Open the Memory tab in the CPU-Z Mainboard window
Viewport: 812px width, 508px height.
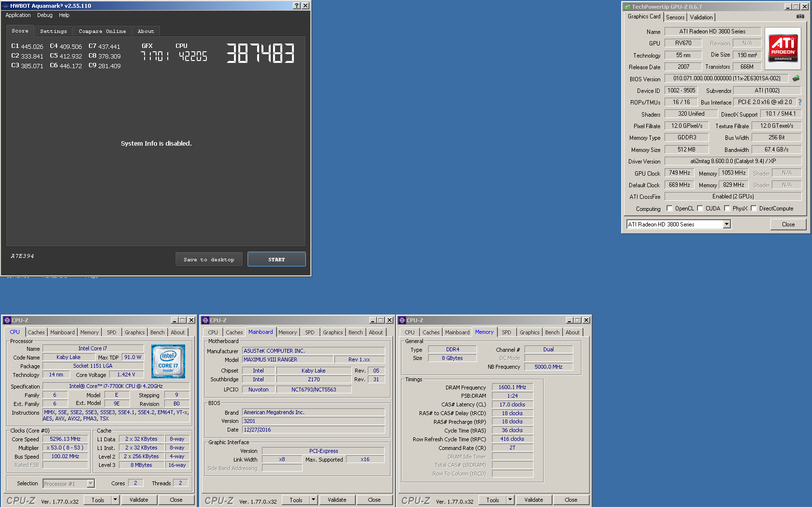288,332
